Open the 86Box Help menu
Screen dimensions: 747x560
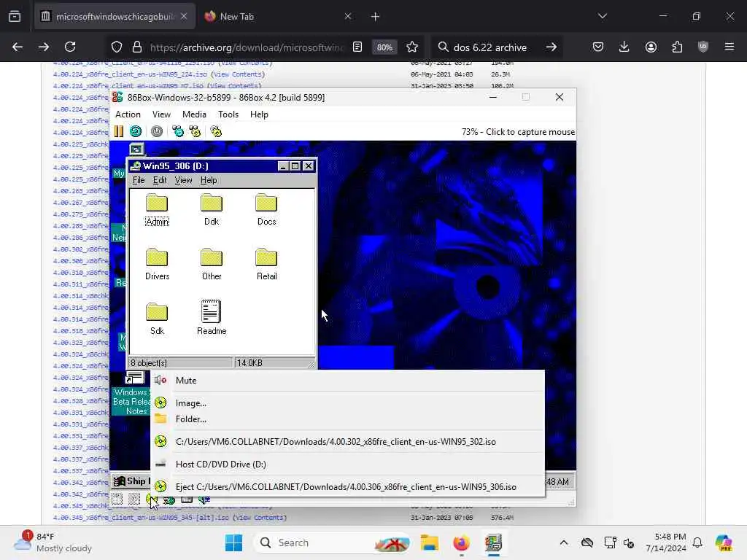click(x=259, y=114)
